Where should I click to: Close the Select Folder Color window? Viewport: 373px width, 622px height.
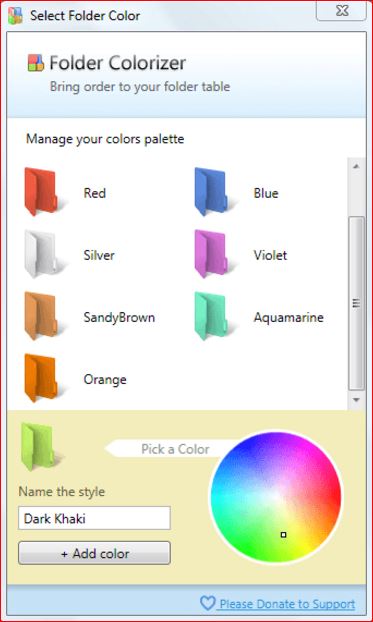tap(342, 11)
